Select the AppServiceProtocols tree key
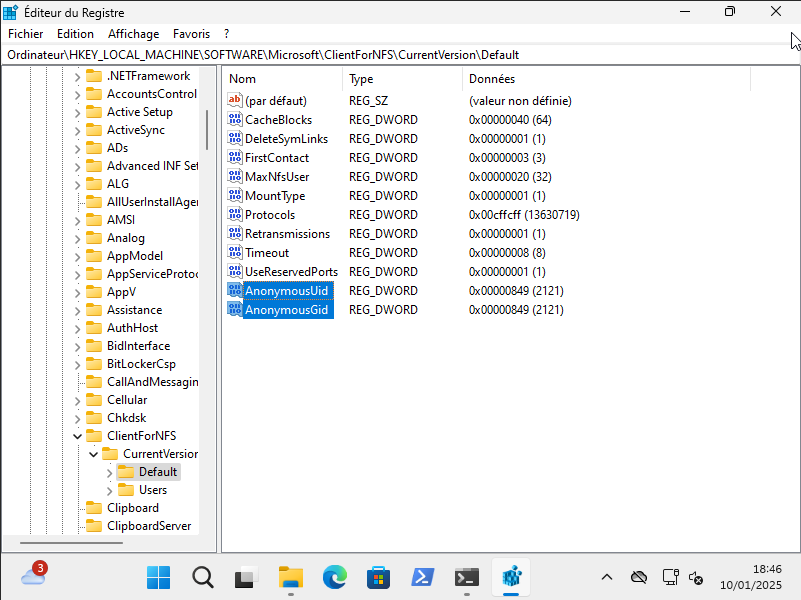The width and height of the screenshot is (801, 600). [152, 274]
